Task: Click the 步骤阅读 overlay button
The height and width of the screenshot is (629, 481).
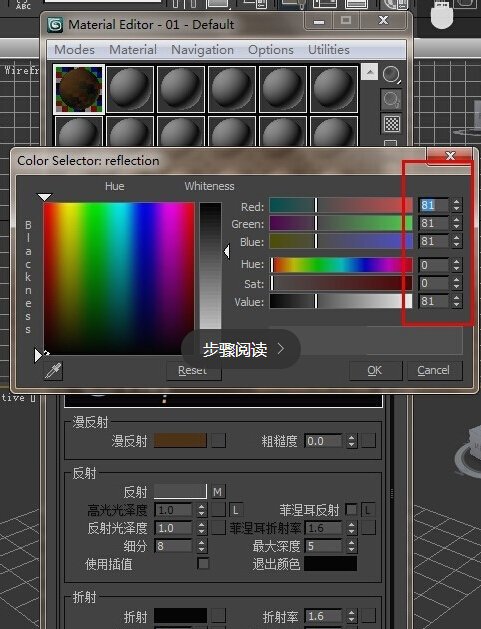Action: pos(241,349)
